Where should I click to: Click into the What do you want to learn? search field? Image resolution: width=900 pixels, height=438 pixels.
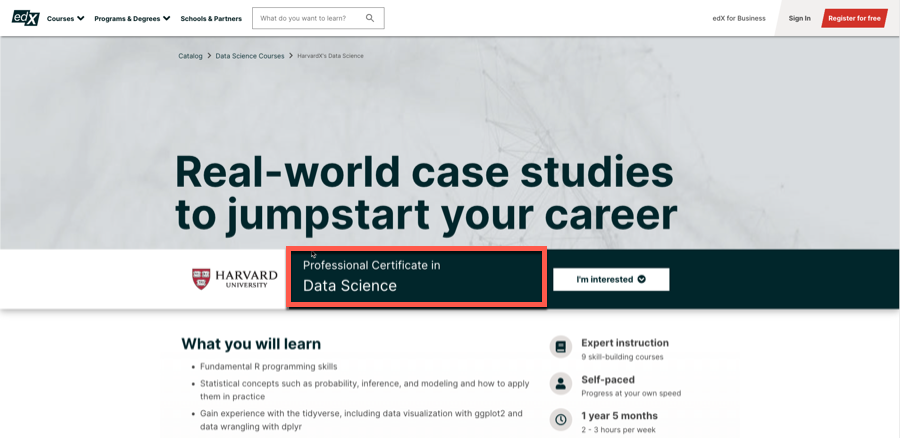tap(318, 18)
